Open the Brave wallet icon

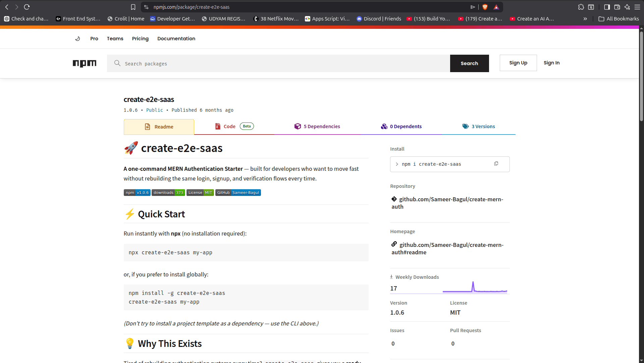pyautogui.click(x=617, y=7)
